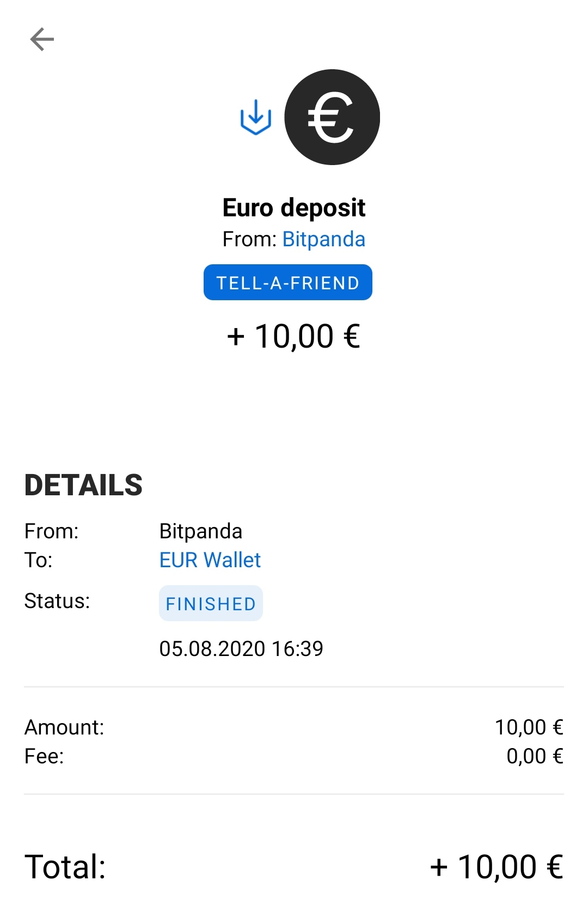The height and width of the screenshot is (923, 588).
Task: Tap the Bitpanda sender in Details
Action: [x=200, y=531]
